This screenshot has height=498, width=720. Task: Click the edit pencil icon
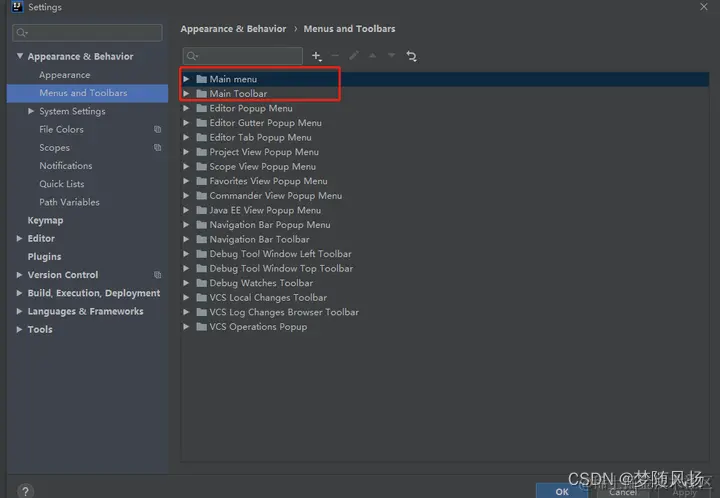pyautogui.click(x=354, y=56)
